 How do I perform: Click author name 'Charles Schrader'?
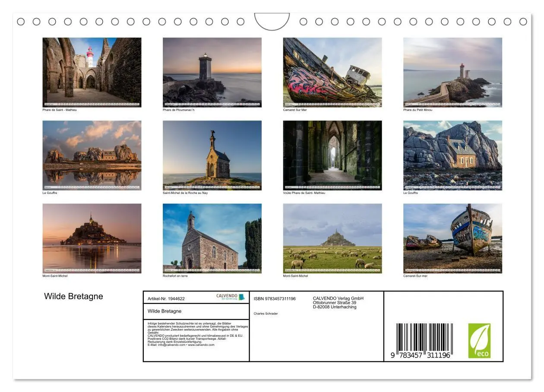point(266,314)
